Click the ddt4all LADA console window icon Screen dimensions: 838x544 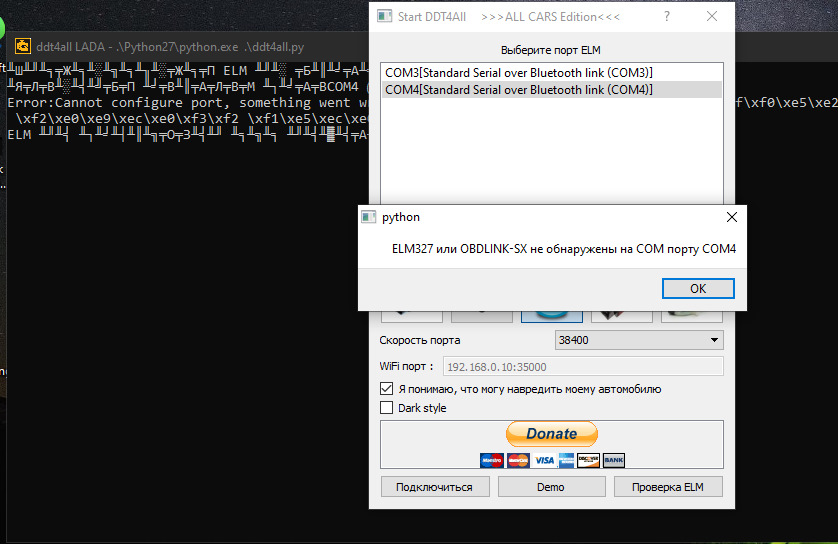tap(22, 46)
